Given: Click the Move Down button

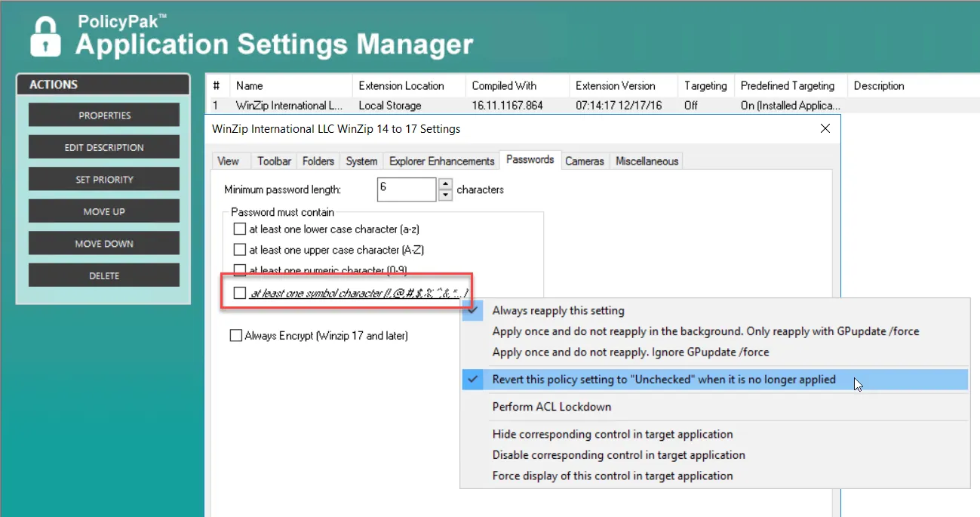Looking at the screenshot, I should tap(104, 244).
